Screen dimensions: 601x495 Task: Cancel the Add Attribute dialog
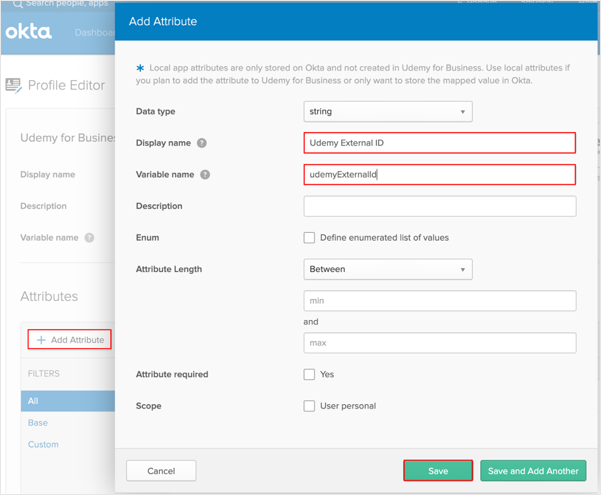point(161,470)
